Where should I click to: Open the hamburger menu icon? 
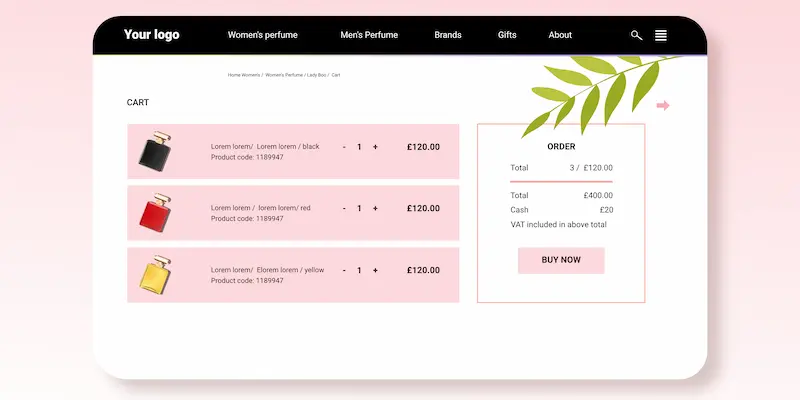click(661, 35)
